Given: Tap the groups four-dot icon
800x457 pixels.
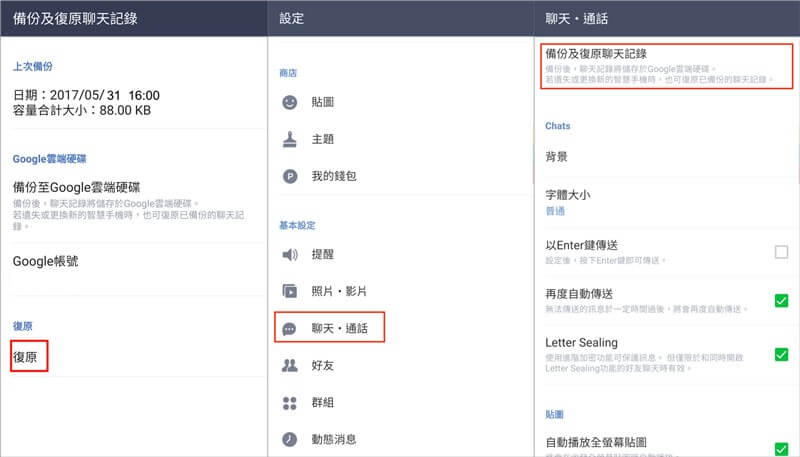Looking at the screenshot, I should 290,403.
